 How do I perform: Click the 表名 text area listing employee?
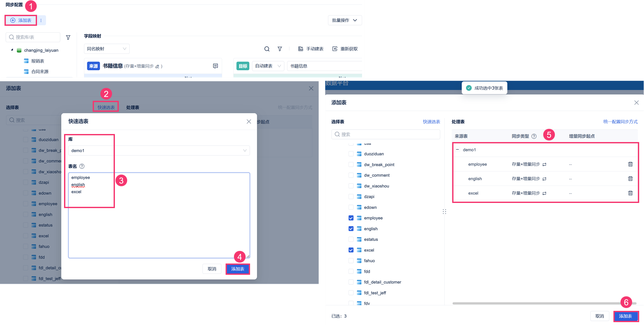(x=159, y=216)
